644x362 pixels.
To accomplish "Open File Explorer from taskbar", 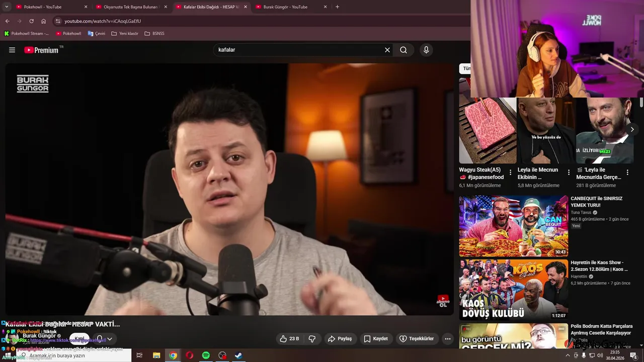I will pyautogui.click(x=156, y=355).
